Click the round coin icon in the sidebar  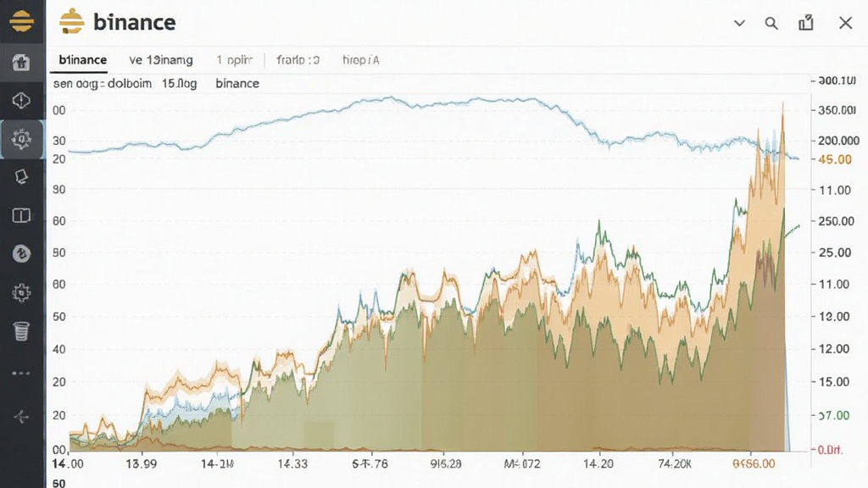click(x=21, y=254)
